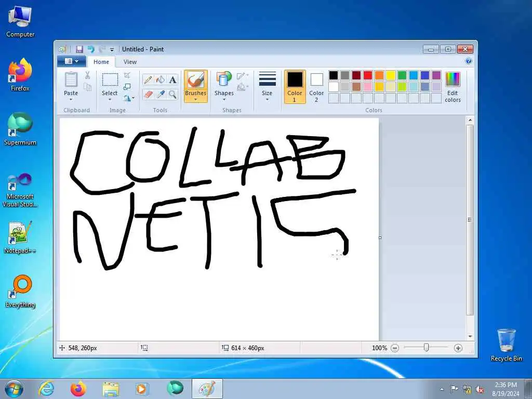
Task: Select the Recycle Bin desktop icon
Action: pos(506,345)
